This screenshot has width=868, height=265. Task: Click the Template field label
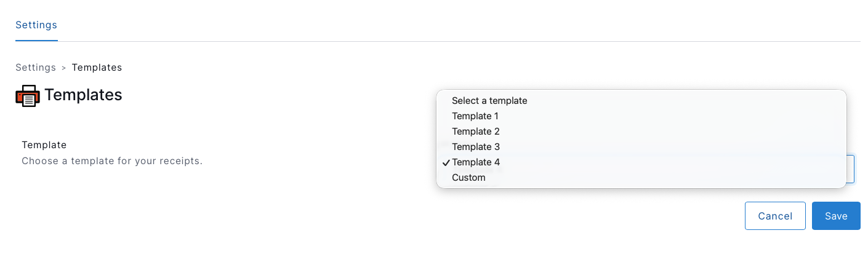(44, 145)
